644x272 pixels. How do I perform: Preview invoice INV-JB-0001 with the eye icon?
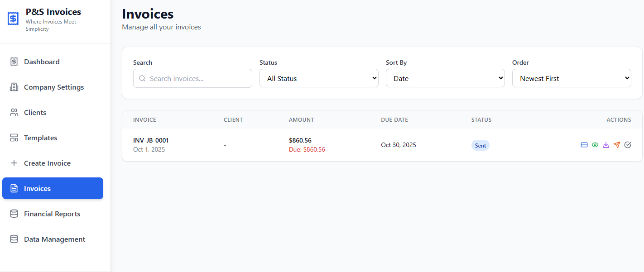[x=595, y=145]
